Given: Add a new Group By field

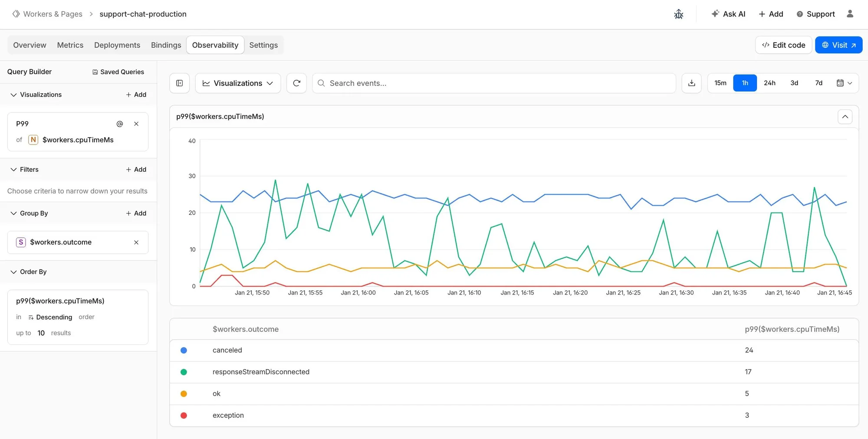Looking at the screenshot, I should pyautogui.click(x=136, y=213).
